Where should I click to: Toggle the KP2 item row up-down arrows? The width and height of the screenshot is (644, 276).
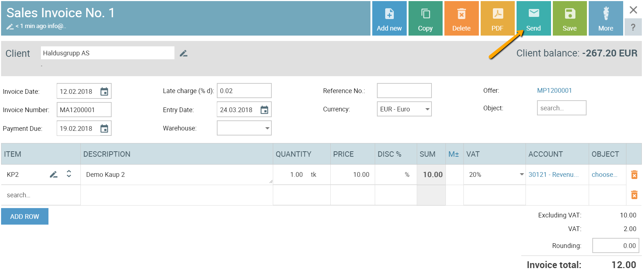[69, 174]
